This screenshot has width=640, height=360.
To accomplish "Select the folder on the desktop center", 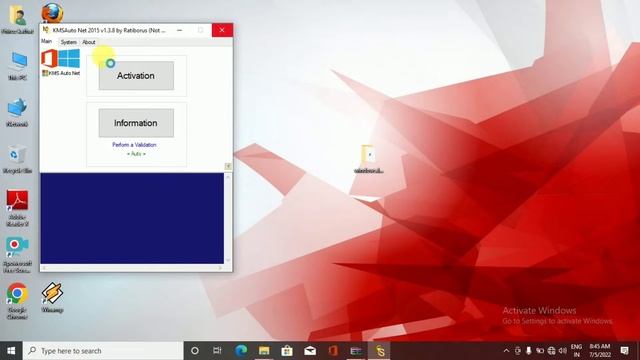I will (x=368, y=159).
